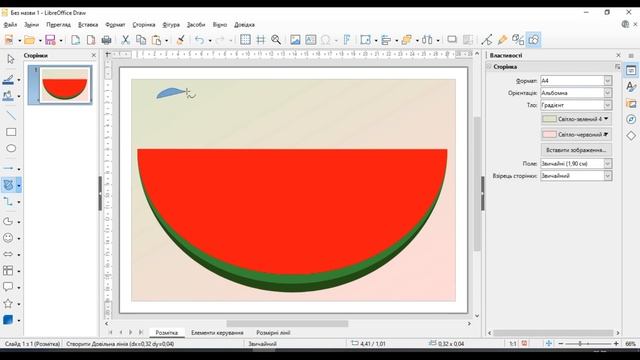Click the Insert Image icon

[x=295, y=40]
